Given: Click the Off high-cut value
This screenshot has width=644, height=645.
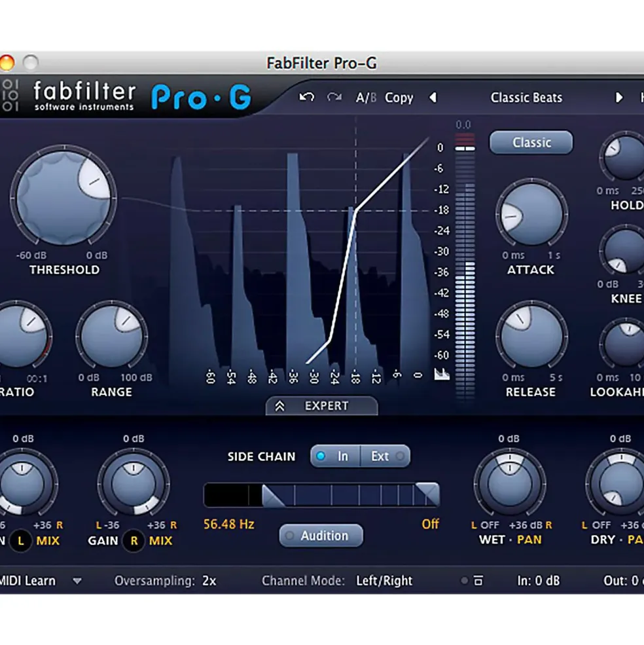Looking at the screenshot, I should [x=430, y=524].
